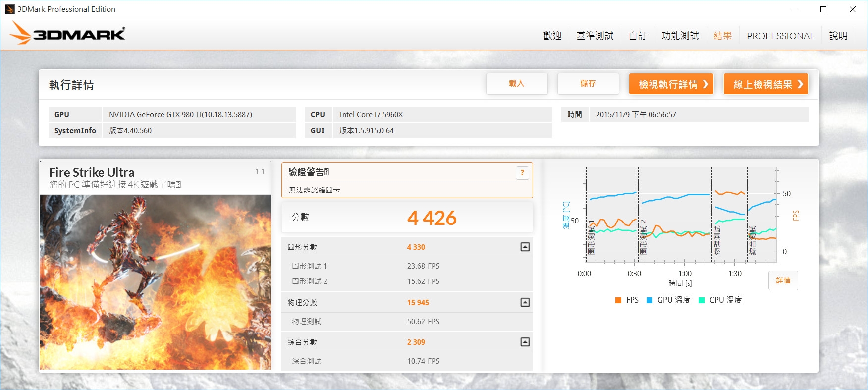Open the validation warning help question mark

coord(522,173)
